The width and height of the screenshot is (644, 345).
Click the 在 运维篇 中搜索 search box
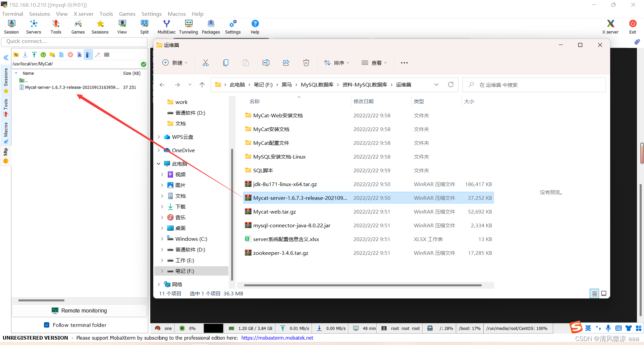[x=534, y=85]
